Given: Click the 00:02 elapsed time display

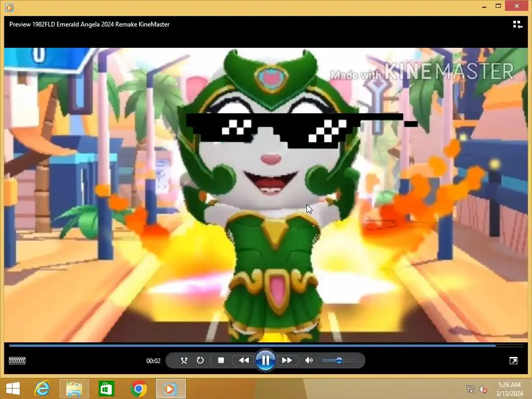Looking at the screenshot, I should tap(153, 361).
